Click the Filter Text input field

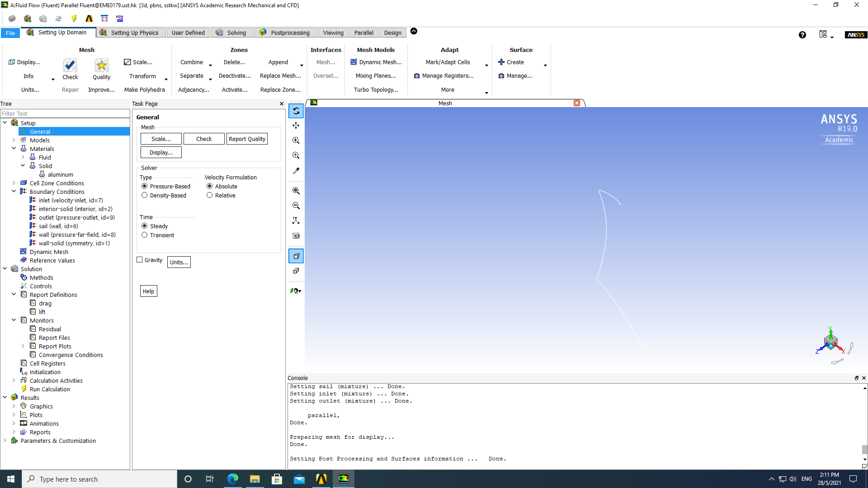(x=65, y=113)
